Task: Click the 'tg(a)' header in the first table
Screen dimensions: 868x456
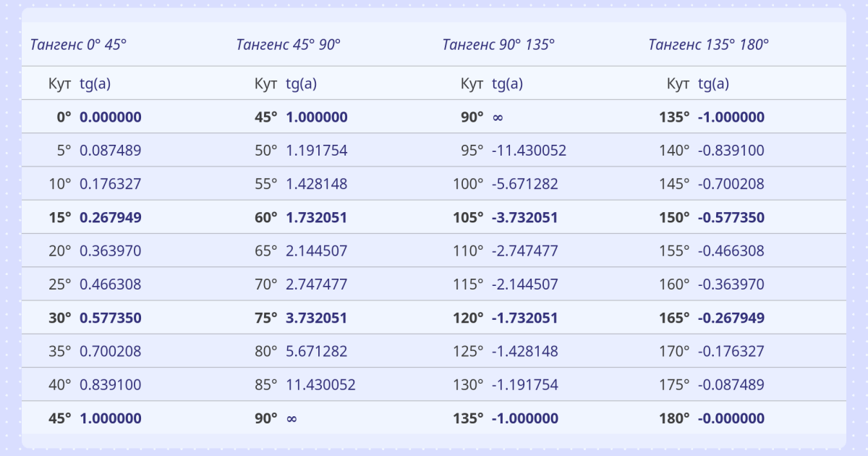Action: (x=95, y=84)
